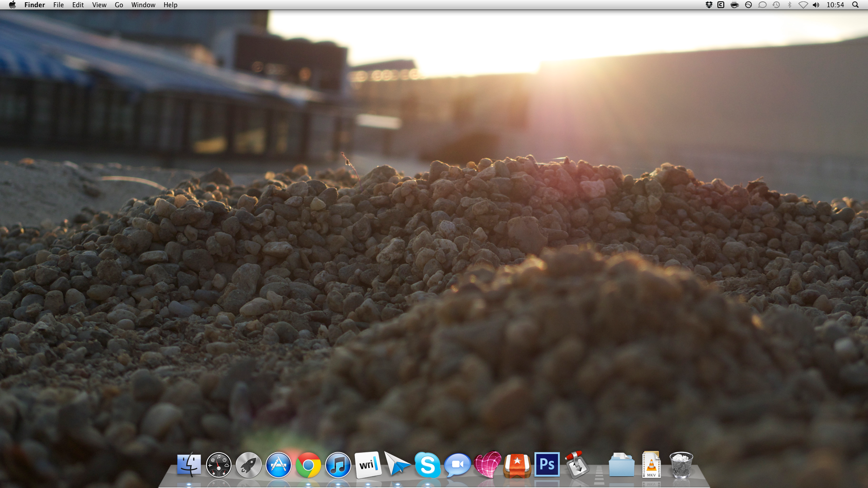Open Finder from the dock

click(x=189, y=465)
